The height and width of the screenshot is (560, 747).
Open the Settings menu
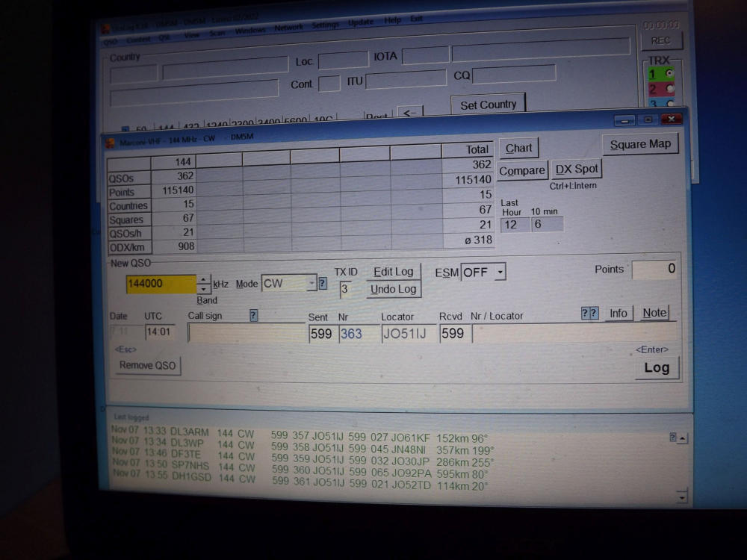(x=326, y=25)
